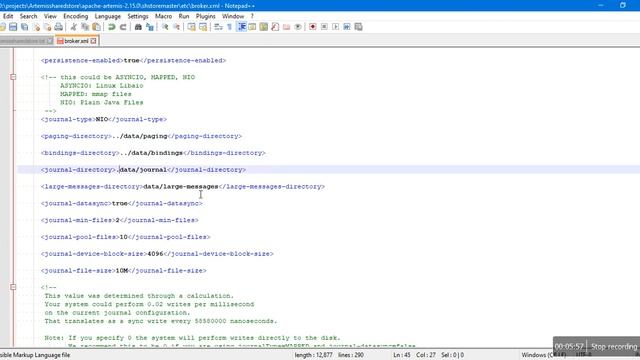Click the Cut scissors icon
The image size is (640, 360).
(73, 27)
